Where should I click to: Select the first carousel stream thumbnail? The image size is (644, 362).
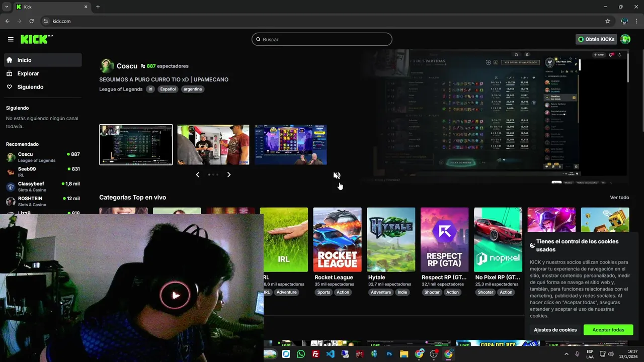pyautogui.click(x=136, y=145)
